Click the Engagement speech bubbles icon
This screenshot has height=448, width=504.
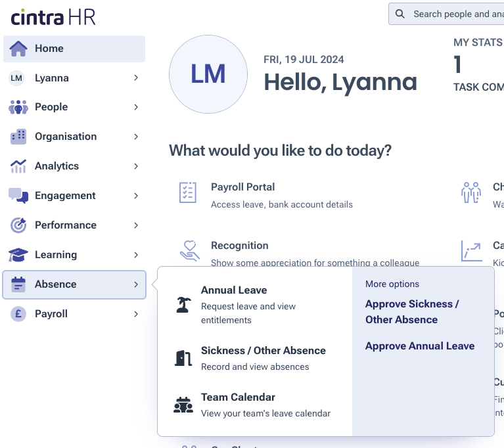coord(18,196)
